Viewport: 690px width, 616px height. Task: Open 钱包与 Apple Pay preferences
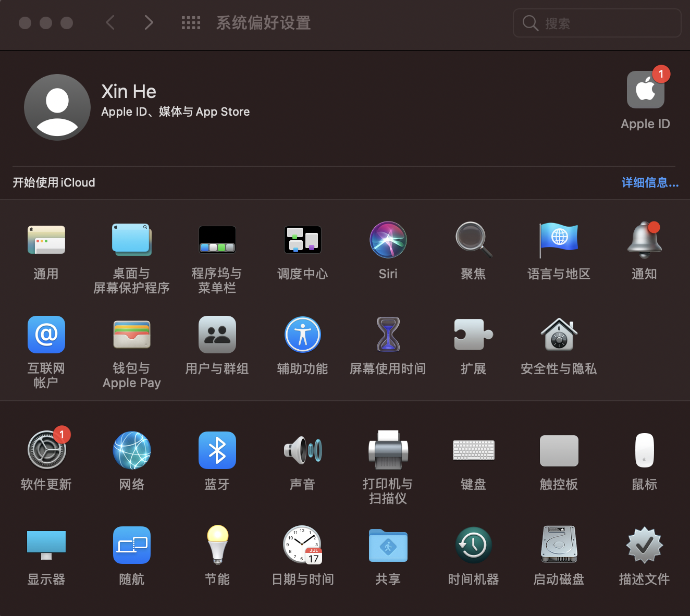tap(132, 335)
